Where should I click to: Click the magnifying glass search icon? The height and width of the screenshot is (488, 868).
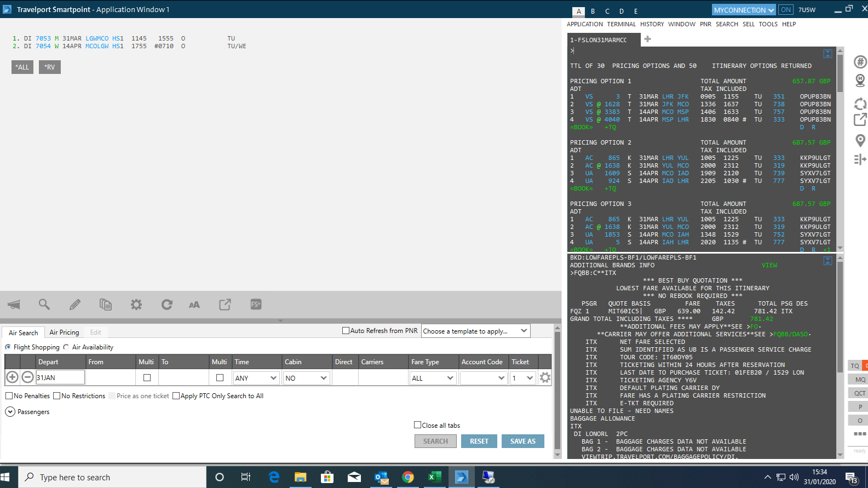pos(44,305)
